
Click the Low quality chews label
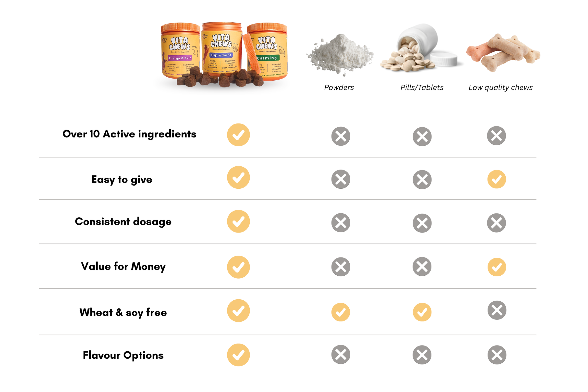point(501,87)
